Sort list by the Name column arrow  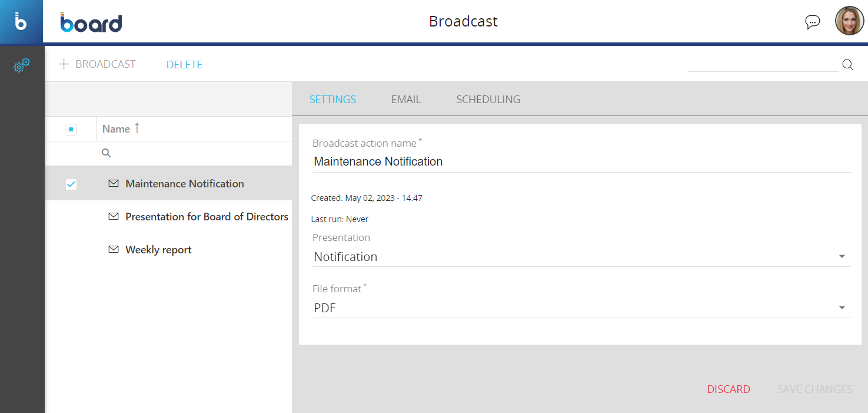click(137, 128)
